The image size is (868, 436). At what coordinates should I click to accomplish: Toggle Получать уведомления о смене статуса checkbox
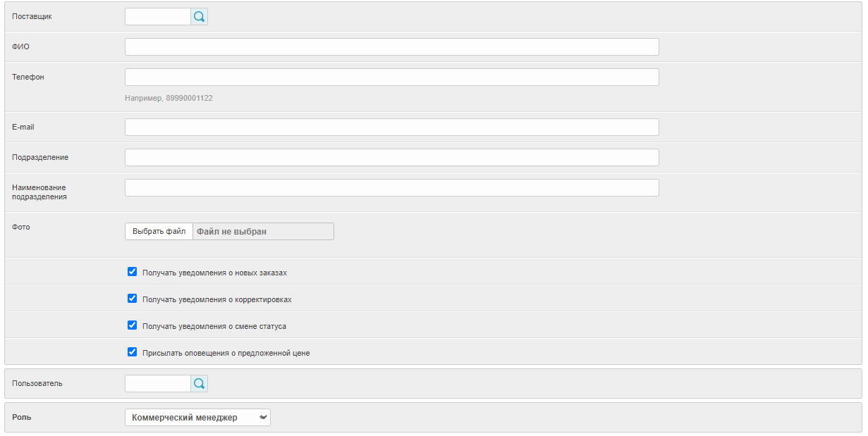click(x=132, y=325)
